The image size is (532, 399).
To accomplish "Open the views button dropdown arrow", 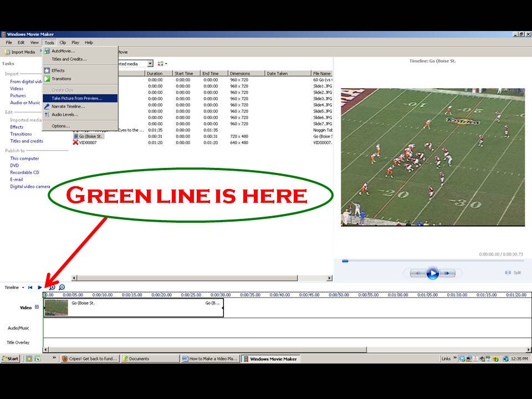I will tap(166, 64).
